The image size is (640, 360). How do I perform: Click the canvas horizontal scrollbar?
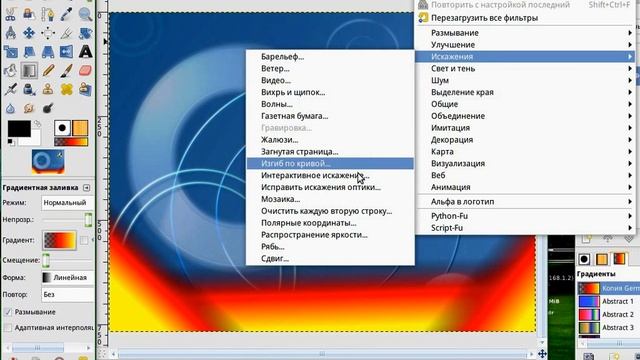pos(322,354)
